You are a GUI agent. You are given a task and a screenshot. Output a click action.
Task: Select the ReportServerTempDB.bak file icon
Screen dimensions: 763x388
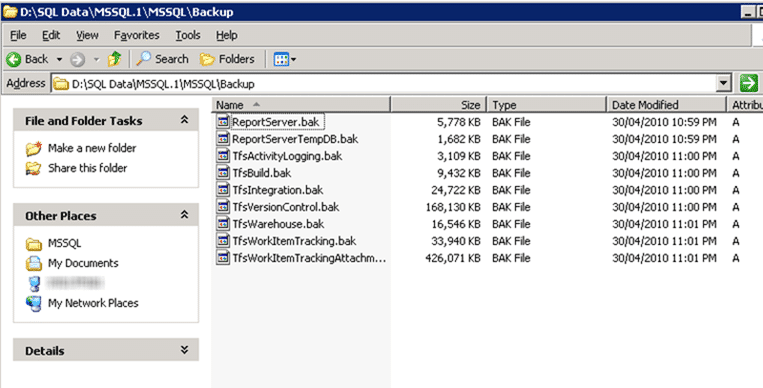223,139
